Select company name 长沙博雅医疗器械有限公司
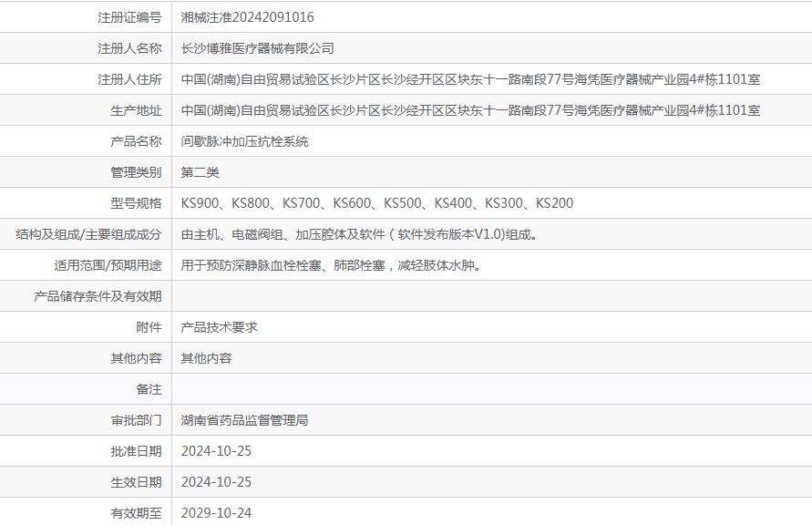The width and height of the screenshot is (812, 525). 257,48
